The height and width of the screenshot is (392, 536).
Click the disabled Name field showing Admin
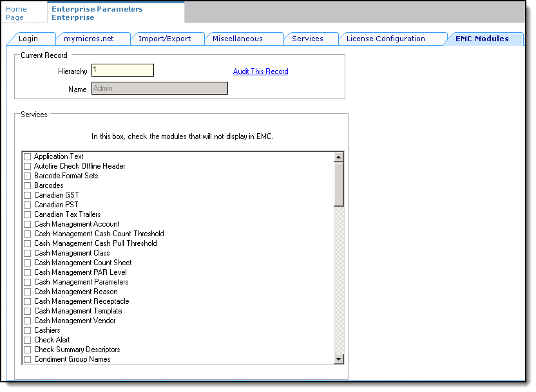[x=159, y=88]
